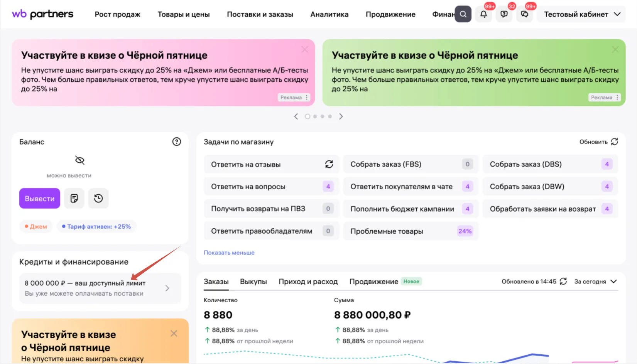Viewport: 637px width, 364px height.
Task: Go to home via wb partners logo
Action: [42, 14]
